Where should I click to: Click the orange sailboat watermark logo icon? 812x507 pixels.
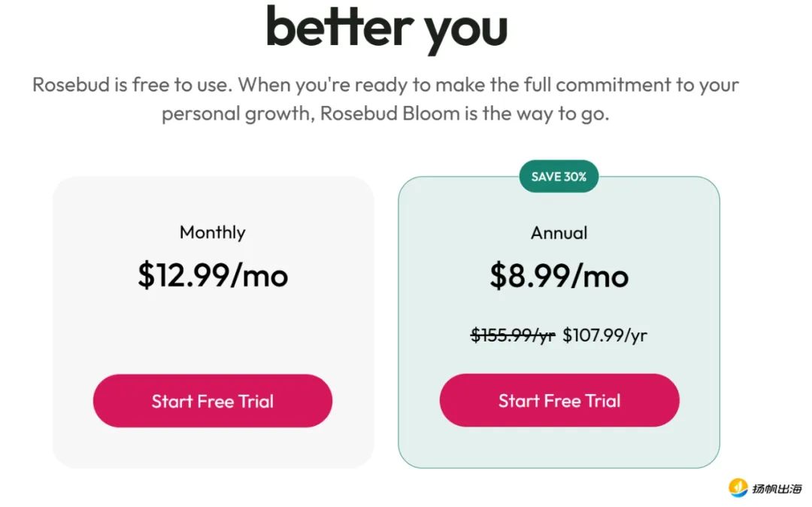pos(738,488)
